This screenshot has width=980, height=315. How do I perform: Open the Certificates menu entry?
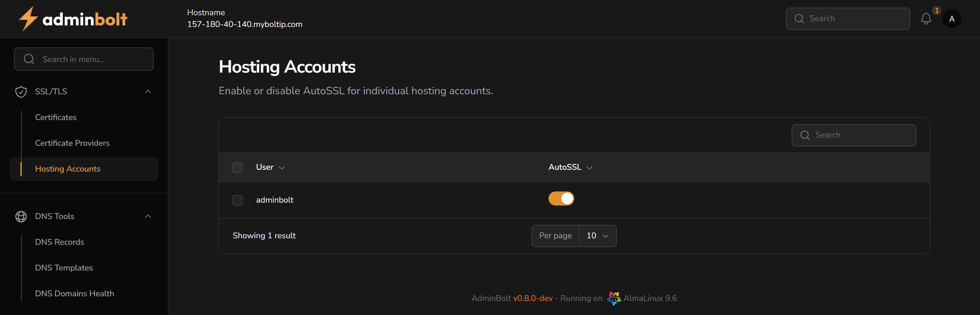click(56, 117)
